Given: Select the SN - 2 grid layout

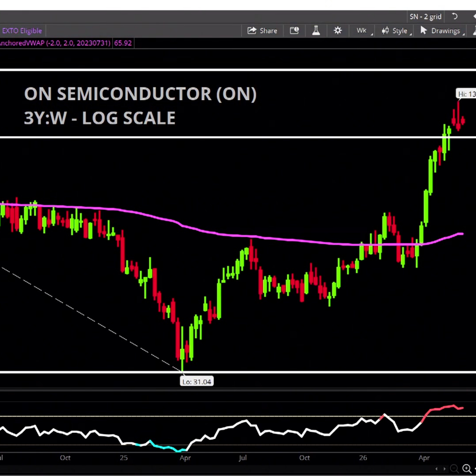Looking at the screenshot, I should [x=425, y=17].
